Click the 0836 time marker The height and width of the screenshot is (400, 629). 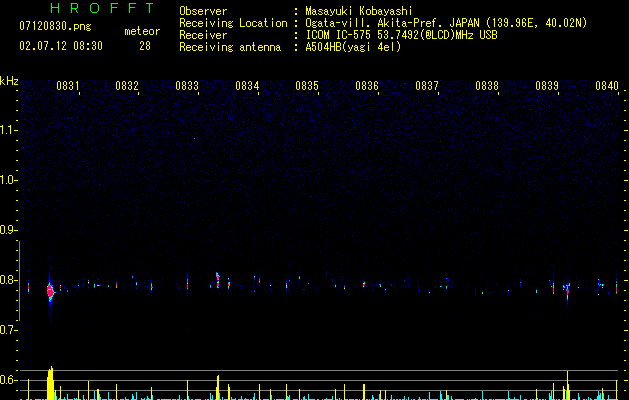point(367,86)
